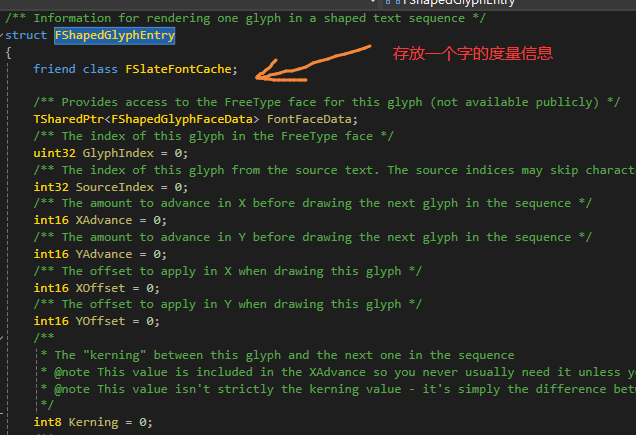The image size is (636, 435).
Task: Click the uint32 type keyword
Action: [x=54, y=153]
